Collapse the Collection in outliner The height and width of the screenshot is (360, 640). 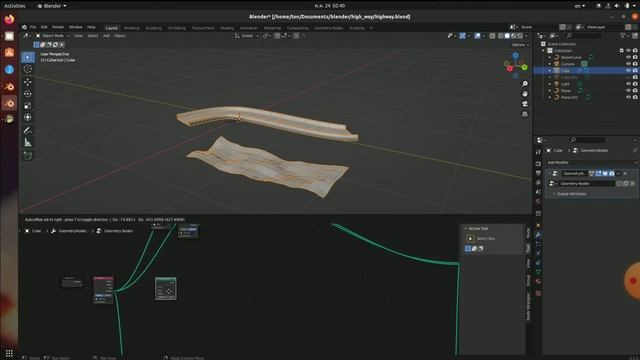tap(543, 51)
